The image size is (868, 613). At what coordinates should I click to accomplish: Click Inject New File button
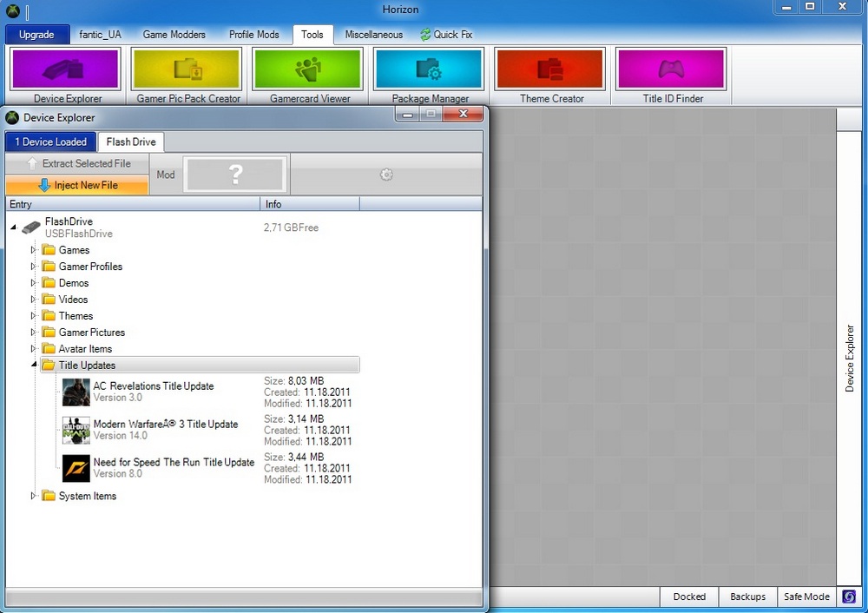tap(77, 185)
